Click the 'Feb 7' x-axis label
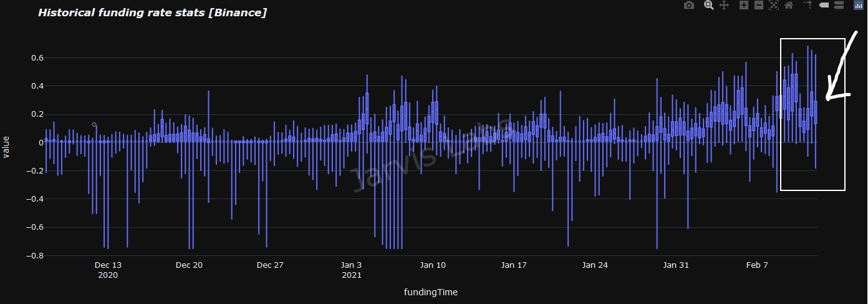The height and width of the screenshot is (304, 868). [757, 265]
